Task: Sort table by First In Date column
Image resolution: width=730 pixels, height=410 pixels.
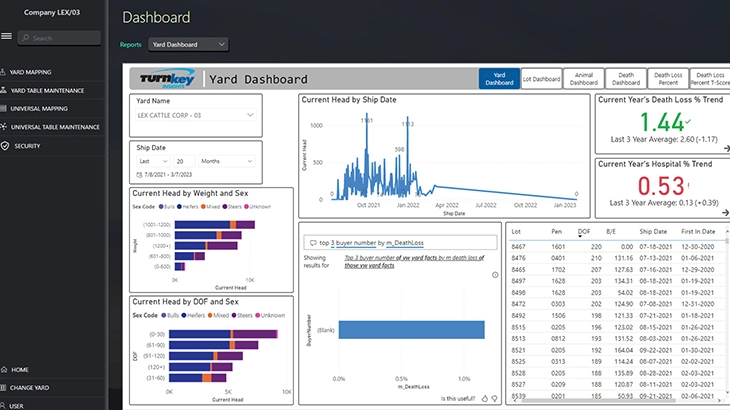Action: point(698,231)
